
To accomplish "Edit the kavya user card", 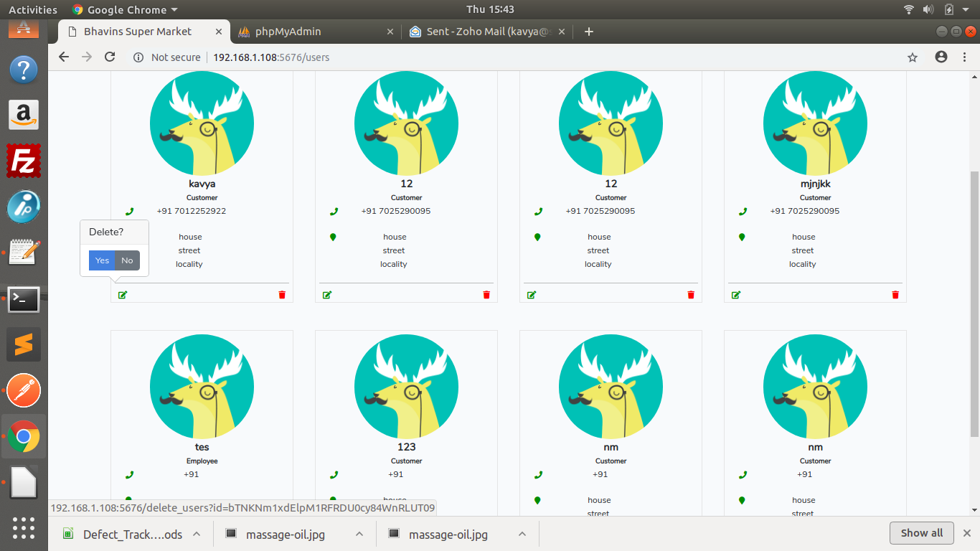I will tap(123, 295).
